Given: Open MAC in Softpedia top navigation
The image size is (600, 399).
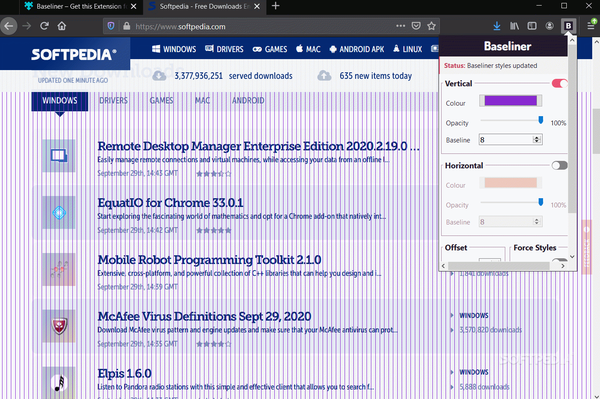Looking at the screenshot, I should click(308, 49).
